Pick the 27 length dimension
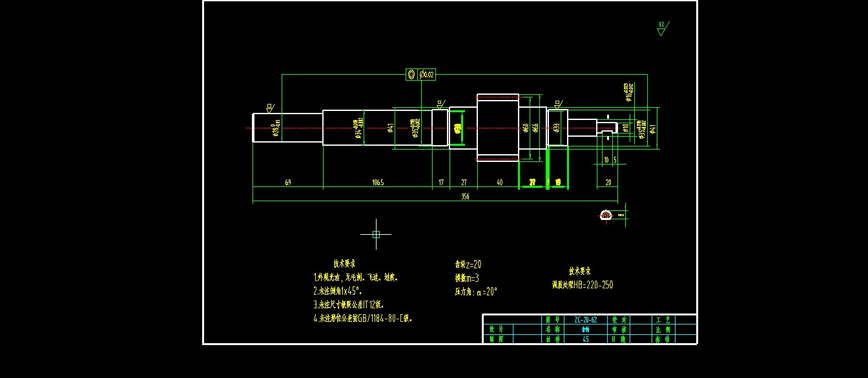 tap(464, 183)
